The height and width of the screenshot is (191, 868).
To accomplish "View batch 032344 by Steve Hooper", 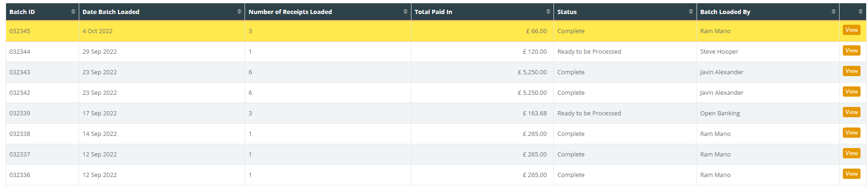I will [851, 50].
